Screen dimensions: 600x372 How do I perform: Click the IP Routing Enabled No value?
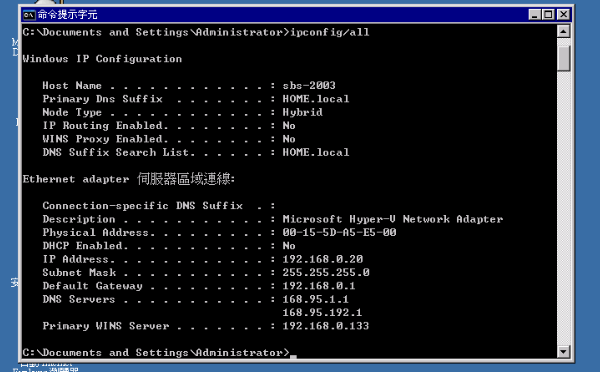click(x=289, y=126)
